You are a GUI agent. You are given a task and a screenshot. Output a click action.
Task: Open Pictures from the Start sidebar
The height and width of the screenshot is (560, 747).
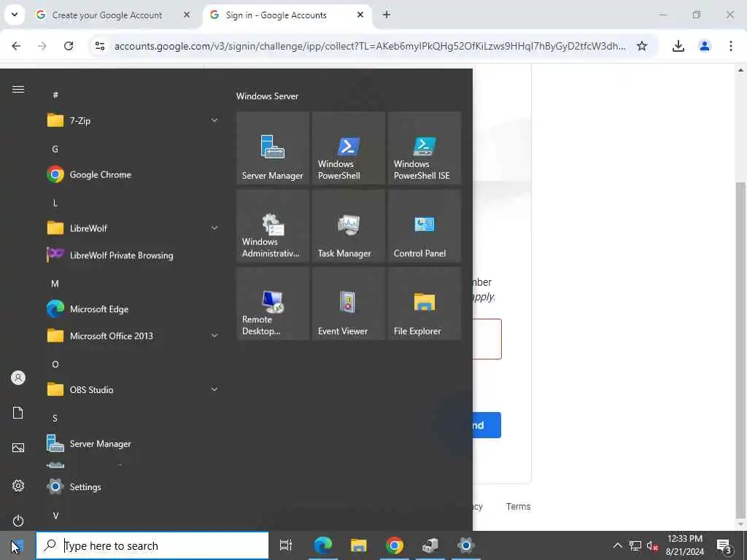point(18,448)
